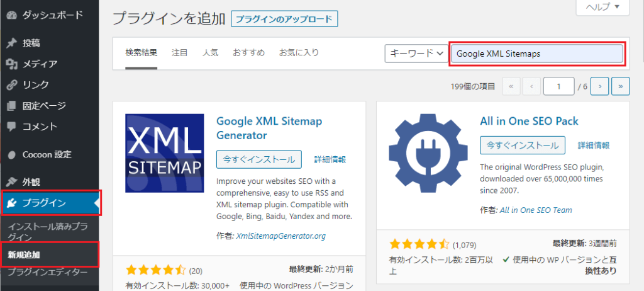Go to next results page
Screen dimensions: 644x291
pos(600,86)
